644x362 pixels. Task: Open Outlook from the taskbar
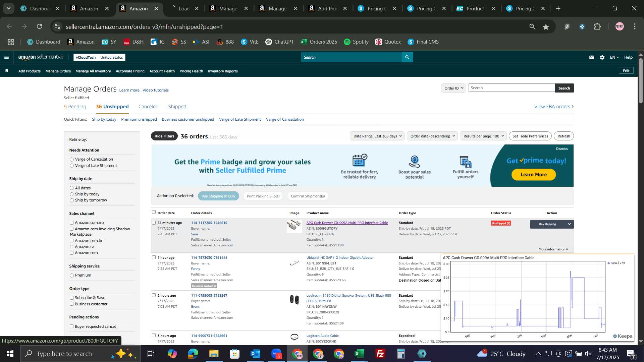click(256, 354)
